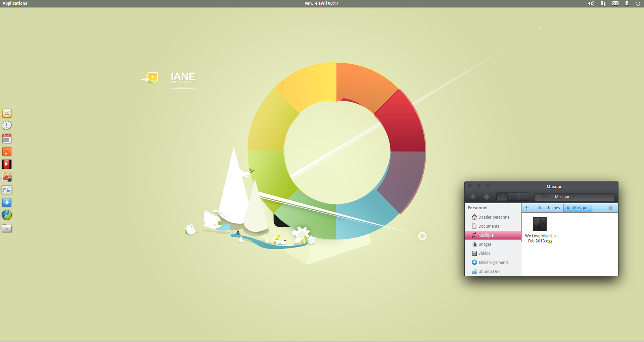Launch the calendar app in the dock

7,138
